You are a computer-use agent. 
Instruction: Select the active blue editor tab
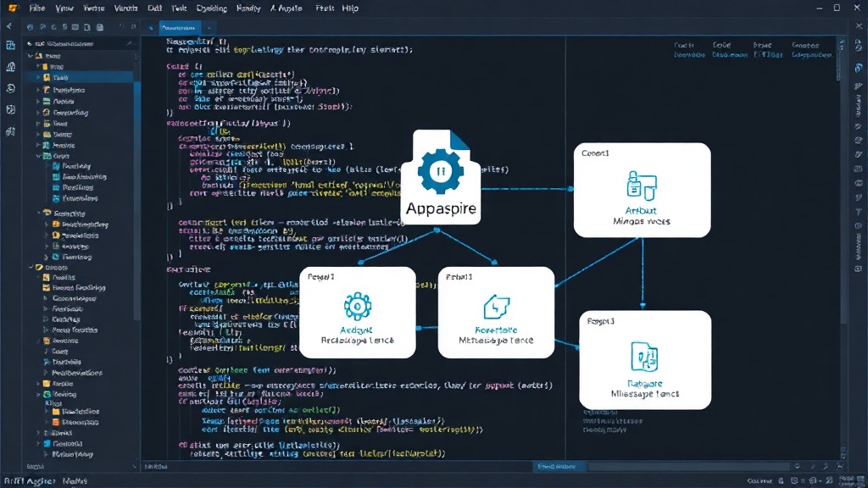point(181,28)
